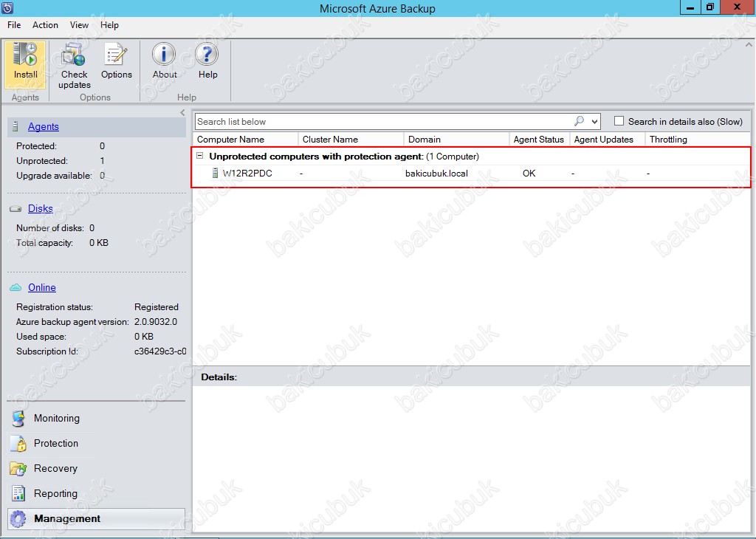Select the W12R2PDC computer row
The height and width of the screenshot is (539, 756).
click(472, 173)
